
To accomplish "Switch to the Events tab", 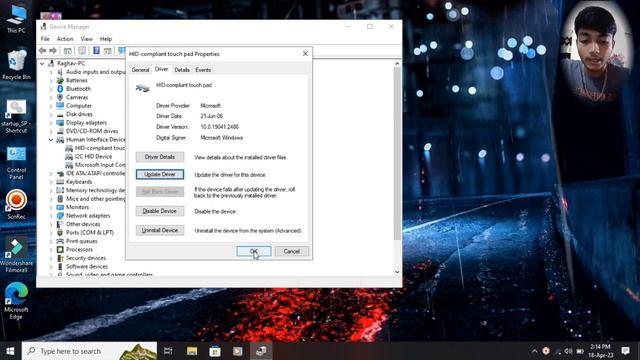I will (x=203, y=70).
